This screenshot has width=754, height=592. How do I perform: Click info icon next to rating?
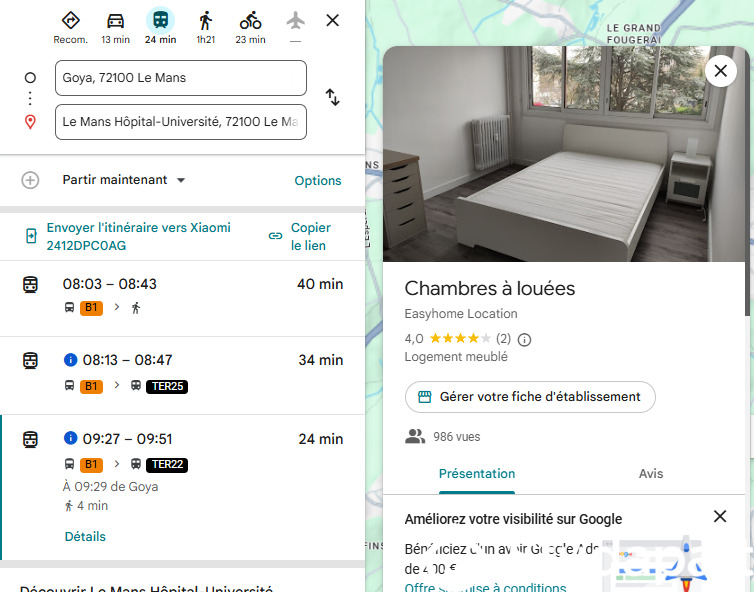[524, 339]
